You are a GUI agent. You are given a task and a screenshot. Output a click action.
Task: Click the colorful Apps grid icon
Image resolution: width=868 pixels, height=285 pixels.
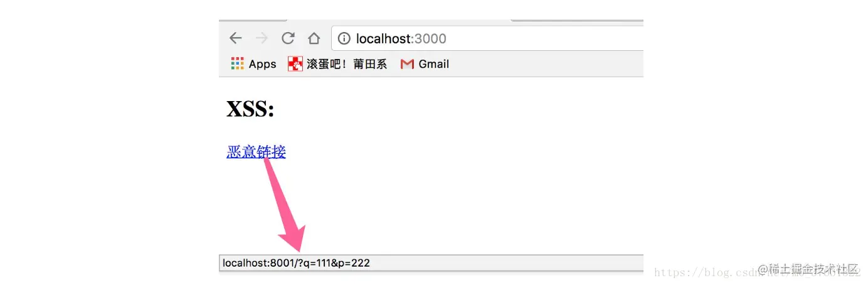click(x=237, y=63)
